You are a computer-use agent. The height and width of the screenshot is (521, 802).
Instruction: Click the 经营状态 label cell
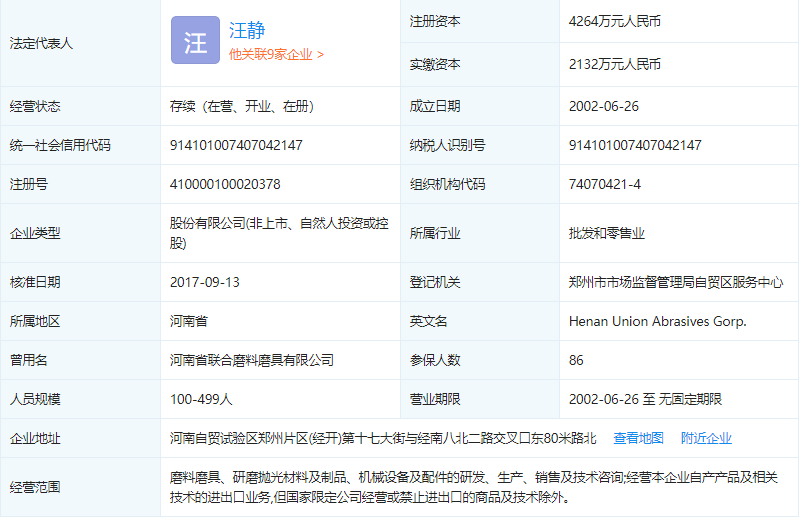click(80, 106)
